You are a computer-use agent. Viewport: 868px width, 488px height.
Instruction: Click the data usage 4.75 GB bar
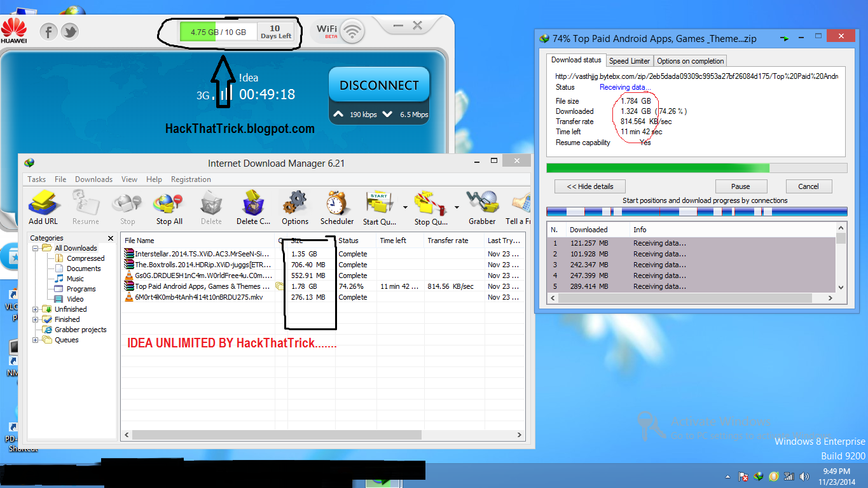(x=218, y=32)
